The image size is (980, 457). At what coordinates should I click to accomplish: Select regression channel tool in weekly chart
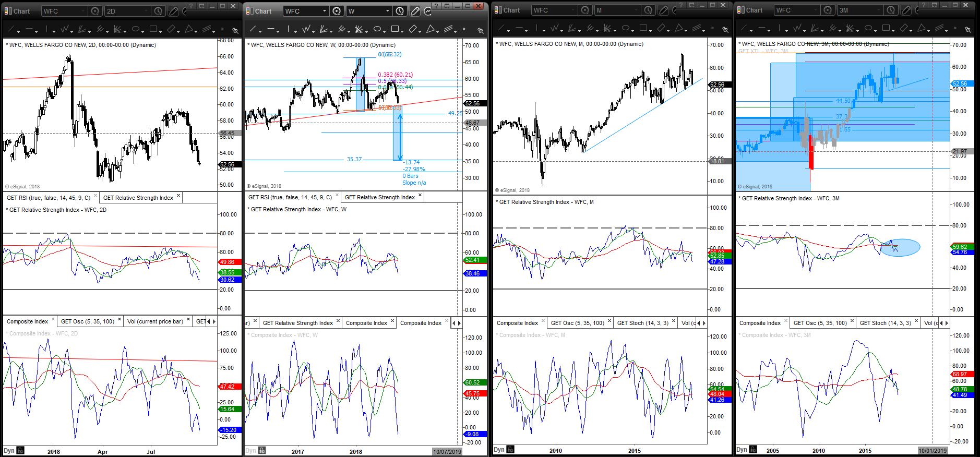click(x=449, y=29)
